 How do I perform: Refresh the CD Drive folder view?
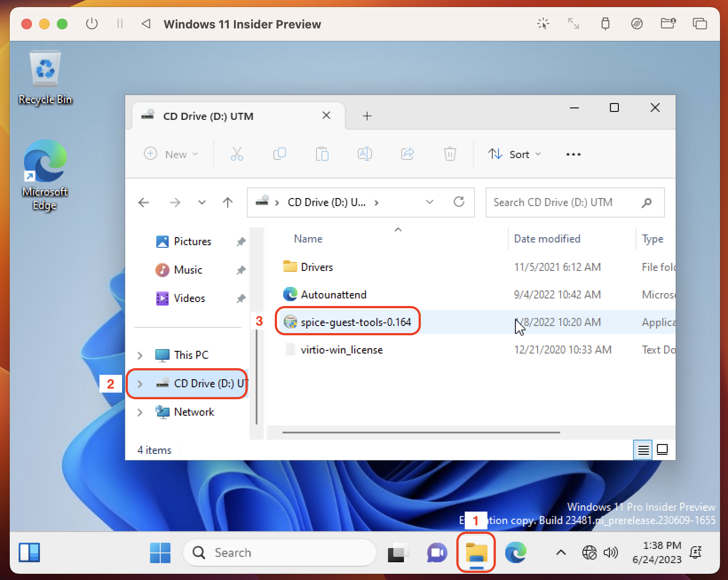click(x=459, y=202)
